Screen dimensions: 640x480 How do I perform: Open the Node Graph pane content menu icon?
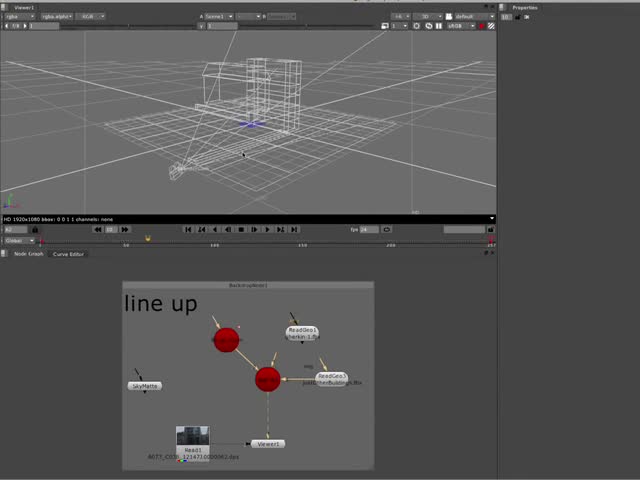pyautogui.click(x=4, y=253)
